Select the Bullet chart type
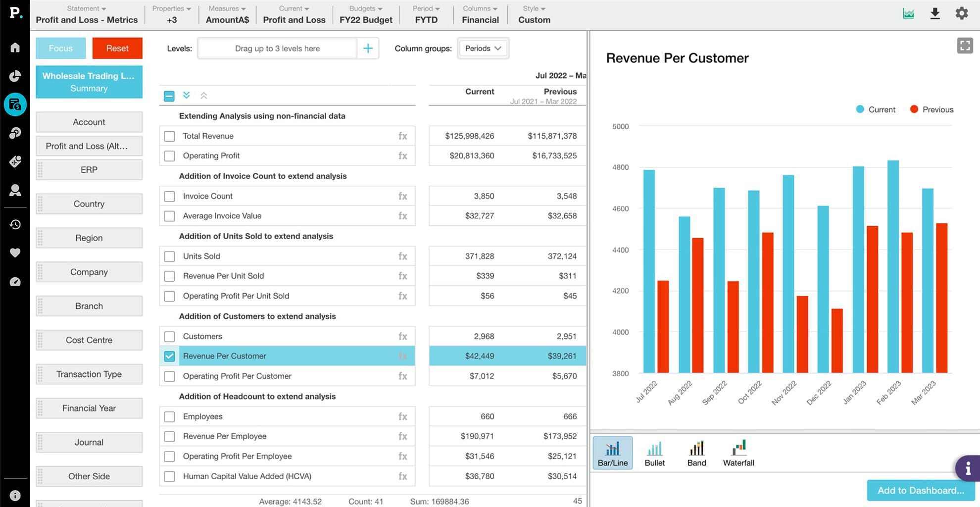 click(x=654, y=453)
